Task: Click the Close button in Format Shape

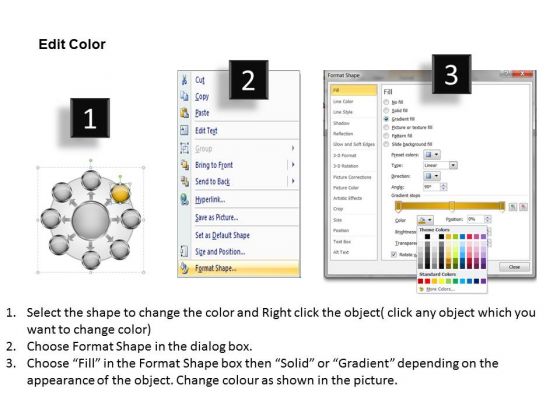Action: pyautogui.click(x=514, y=267)
